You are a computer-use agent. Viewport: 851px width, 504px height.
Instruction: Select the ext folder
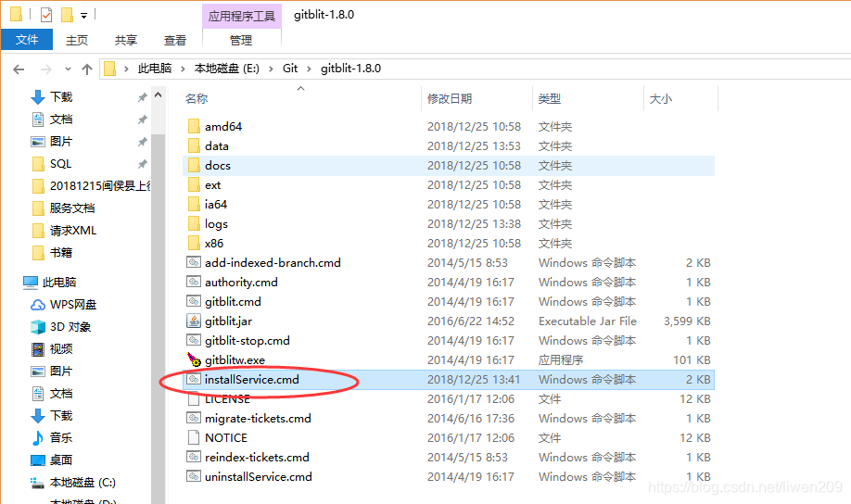pyautogui.click(x=213, y=185)
